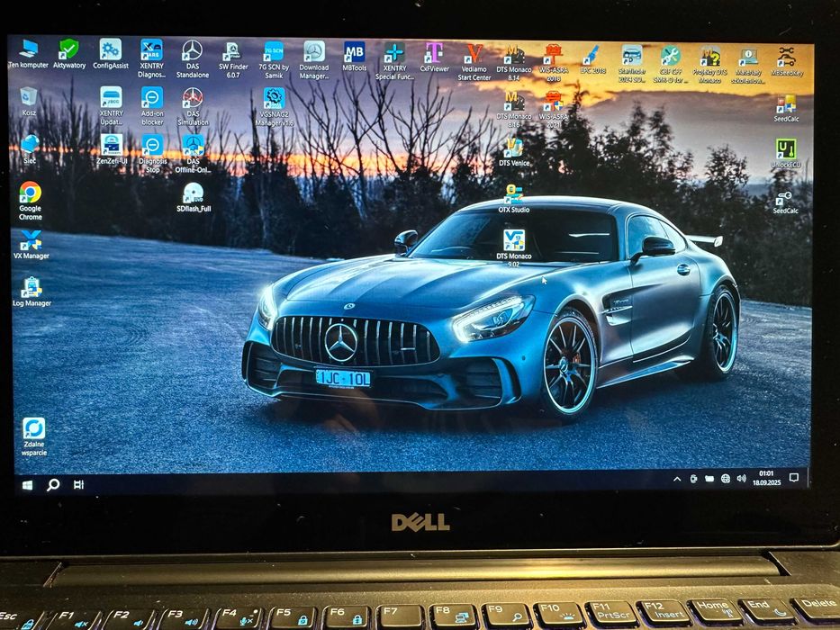This screenshot has width=840, height=630.
Task: Select the Diagnosis Stop icon
Action: coord(153,153)
